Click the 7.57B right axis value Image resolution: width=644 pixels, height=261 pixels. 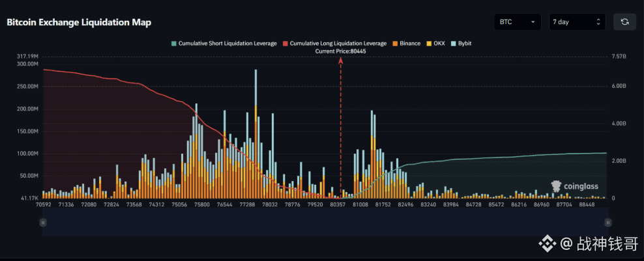619,56
